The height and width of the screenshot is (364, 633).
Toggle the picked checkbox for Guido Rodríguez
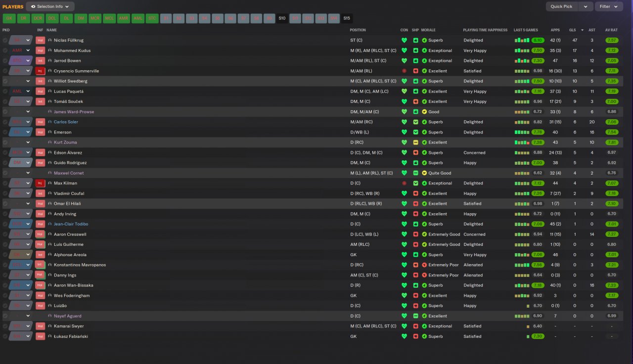click(x=5, y=163)
